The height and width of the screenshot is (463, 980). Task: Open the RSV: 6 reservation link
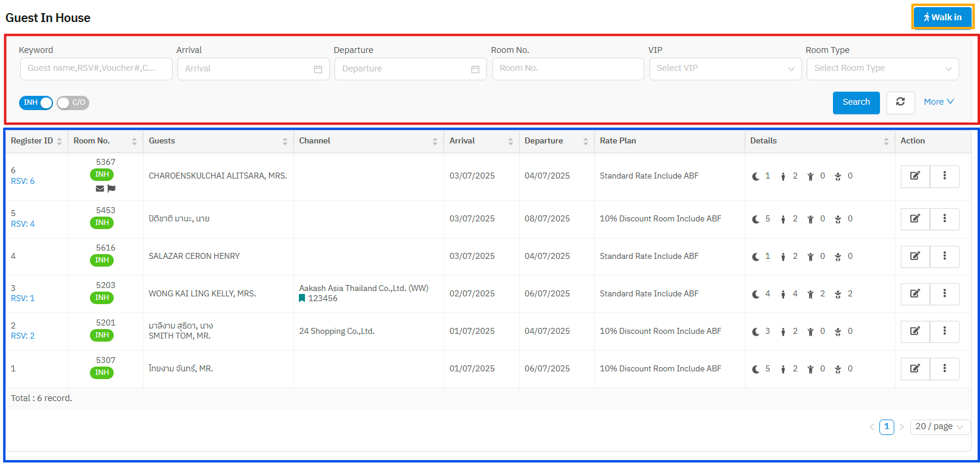[x=23, y=182]
